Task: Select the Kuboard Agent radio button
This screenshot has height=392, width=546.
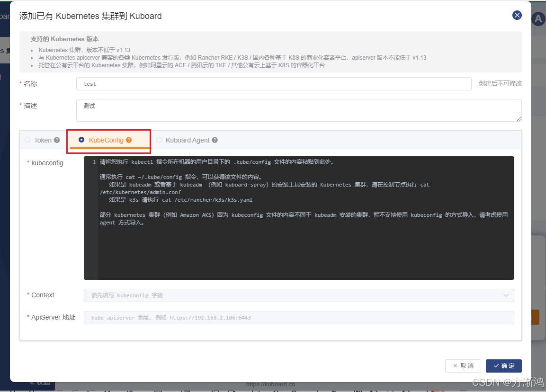Action: pyautogui.click(x=159, y=140)
